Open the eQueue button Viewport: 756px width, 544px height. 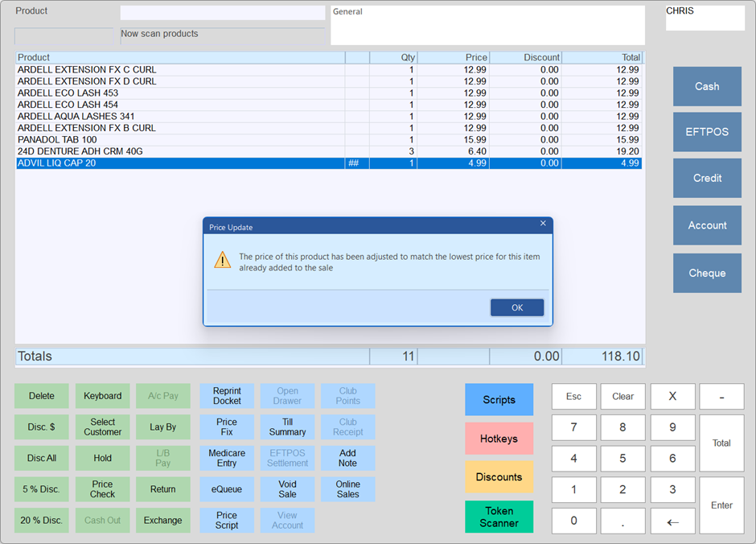[227, 489]
